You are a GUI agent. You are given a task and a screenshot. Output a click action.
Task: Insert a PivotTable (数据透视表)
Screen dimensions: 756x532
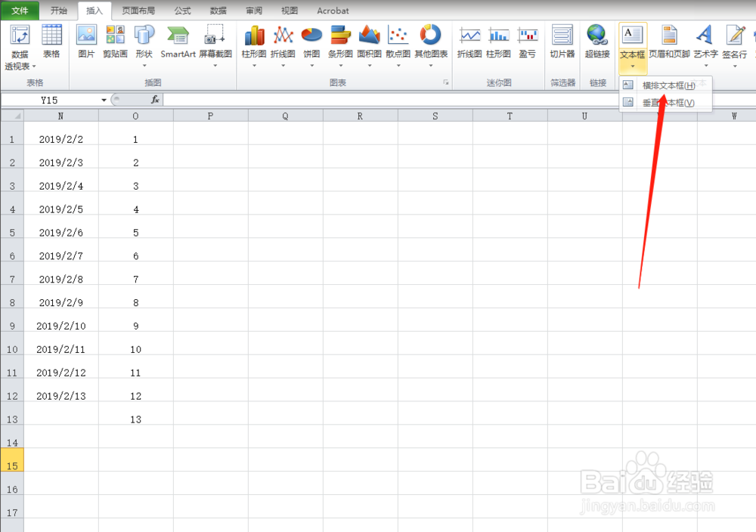pyautogui.click(x=20, y=47)
